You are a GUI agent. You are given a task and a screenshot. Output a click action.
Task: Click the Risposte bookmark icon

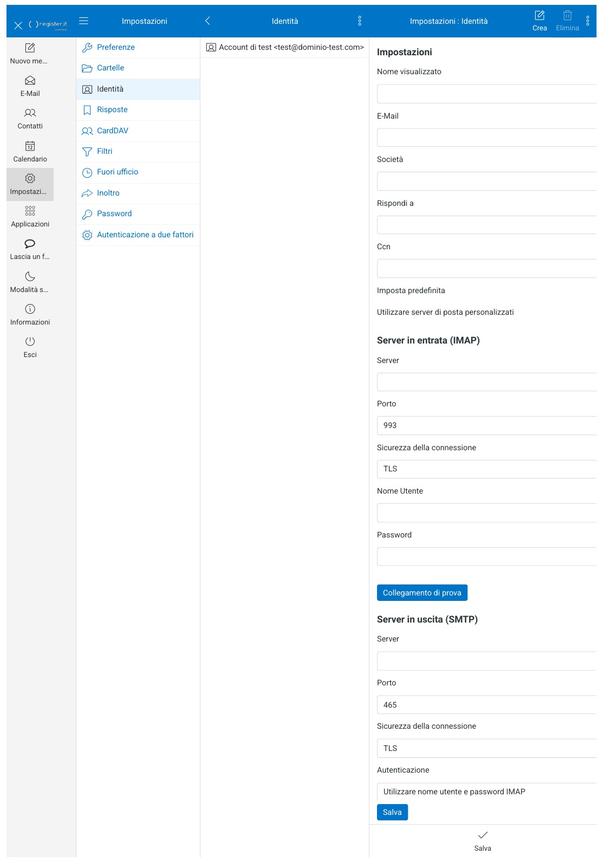click(x=87, y=110)
